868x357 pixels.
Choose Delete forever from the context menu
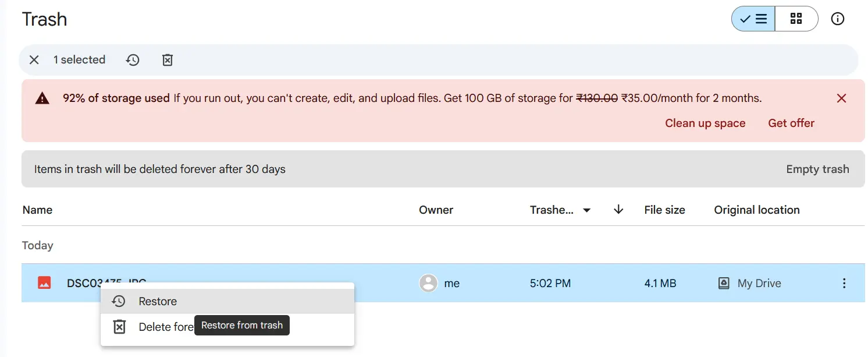(x=167, y=327)
